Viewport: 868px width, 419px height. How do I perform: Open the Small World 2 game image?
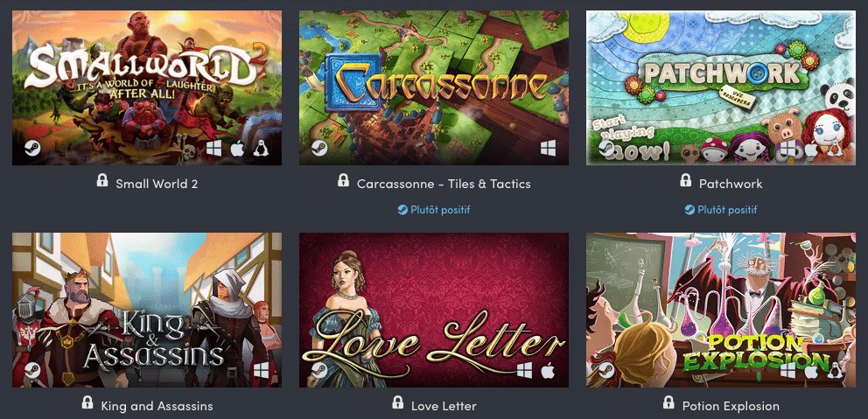coord(147,87)
